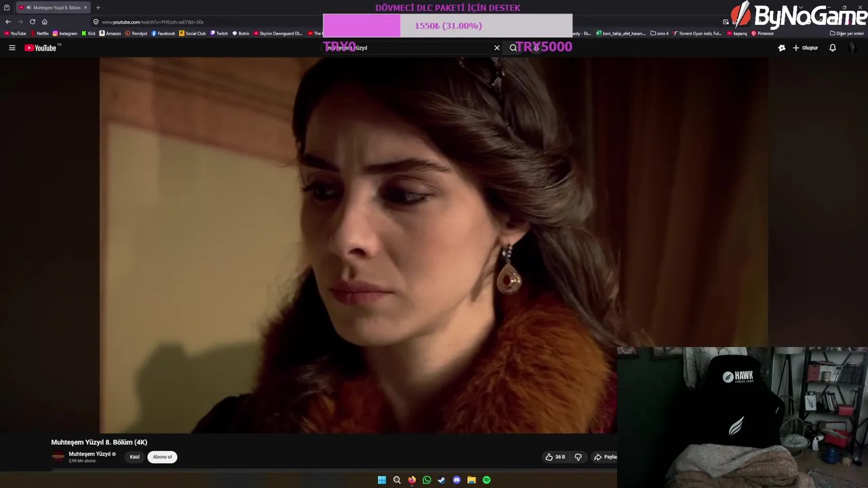Close the Muhteşem Yüzyıl 8. Bölüm tab
The height and width of the screenshot is (488, 868).
click(x=85, y=7)
